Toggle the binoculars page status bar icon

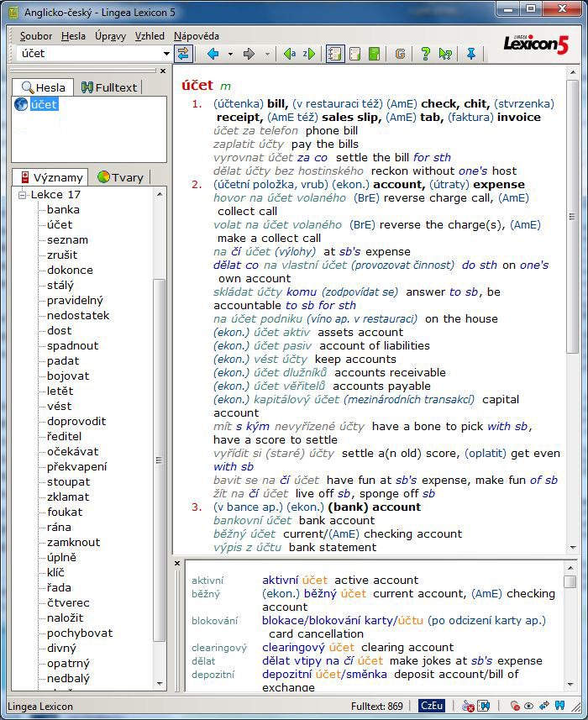click(483, 706)
